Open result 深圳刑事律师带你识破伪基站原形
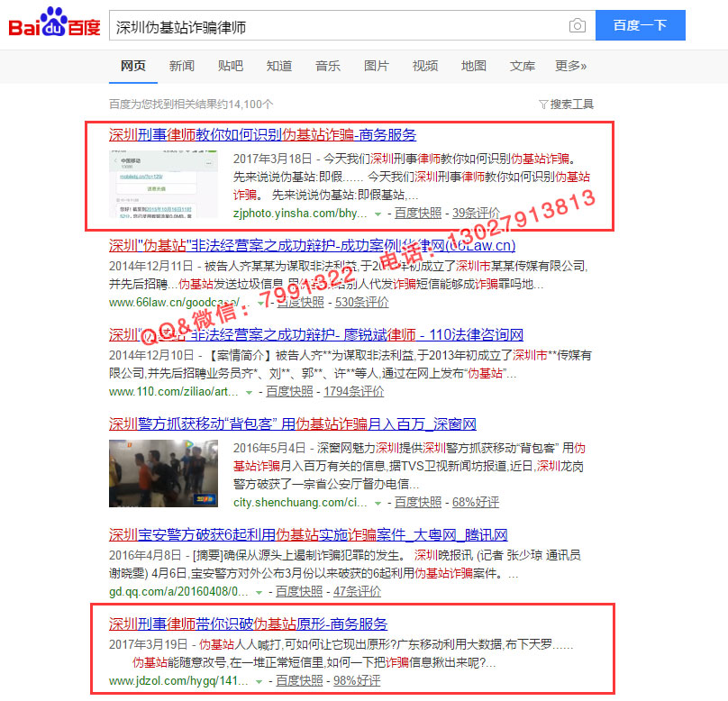 click(x=249, y=624)
